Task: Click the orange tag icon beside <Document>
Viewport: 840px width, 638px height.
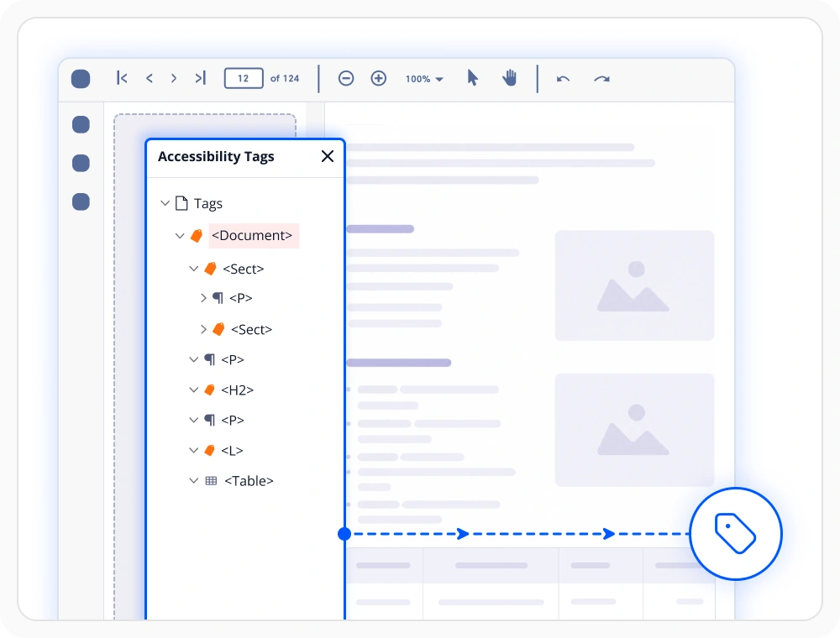Action: tap(197, 236)
